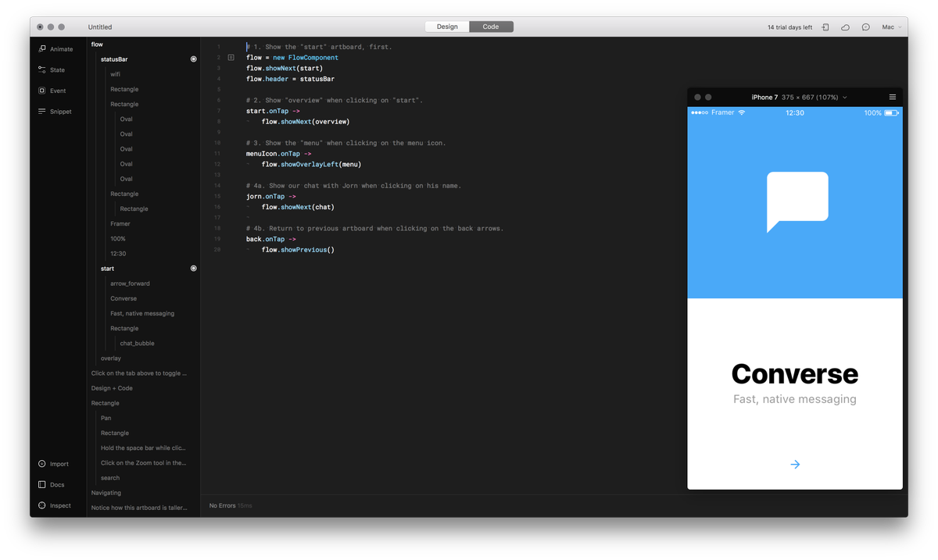Screen dimensions: 938x560
Task: Click the No Errors status text
Action: pos(222,506)
